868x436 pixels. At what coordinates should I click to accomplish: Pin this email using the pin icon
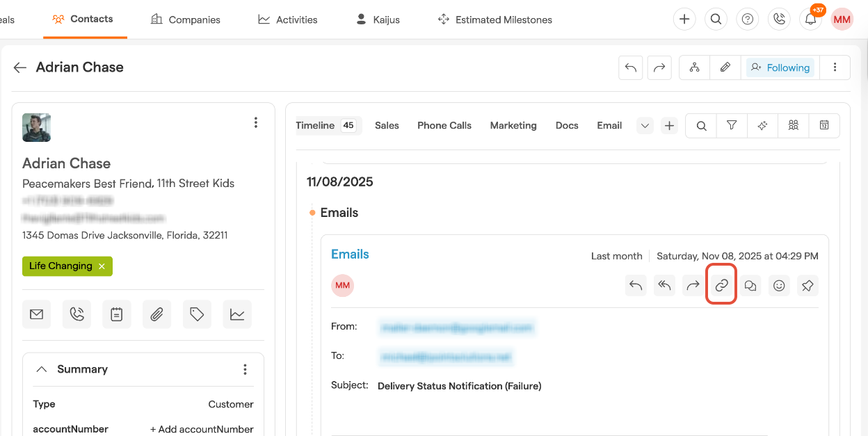[807, 285]
